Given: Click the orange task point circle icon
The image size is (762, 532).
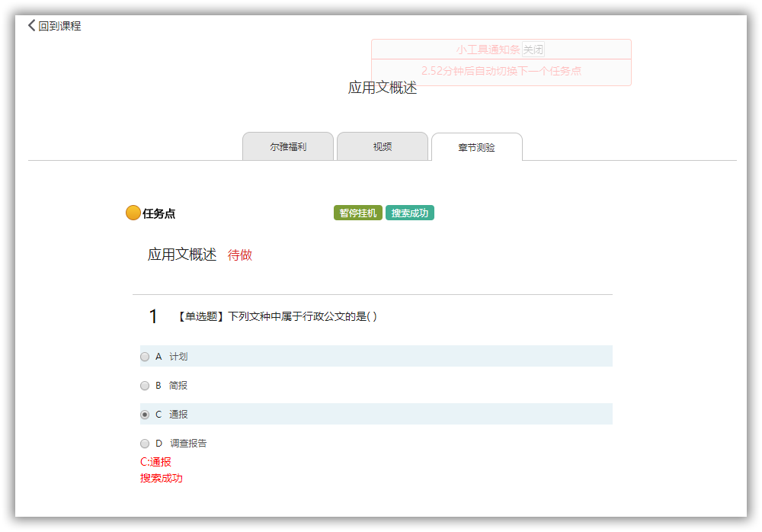Looking at the screenshot, I should (133, 213).
